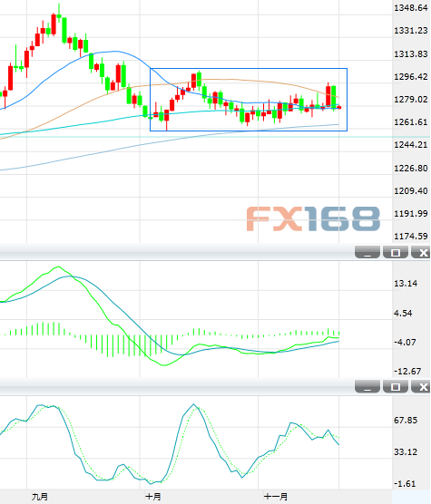This screenshot has height=504, width=431.
Task: Click the 33.12 oscillator axis value
Action: coord(406,452)
